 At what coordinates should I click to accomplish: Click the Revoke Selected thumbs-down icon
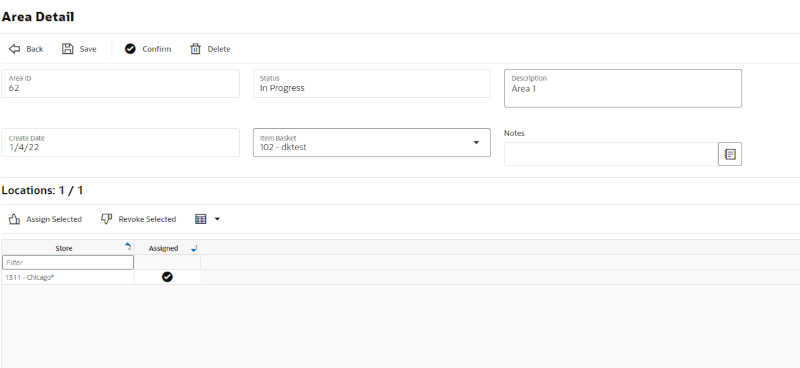tap(106, 219)
